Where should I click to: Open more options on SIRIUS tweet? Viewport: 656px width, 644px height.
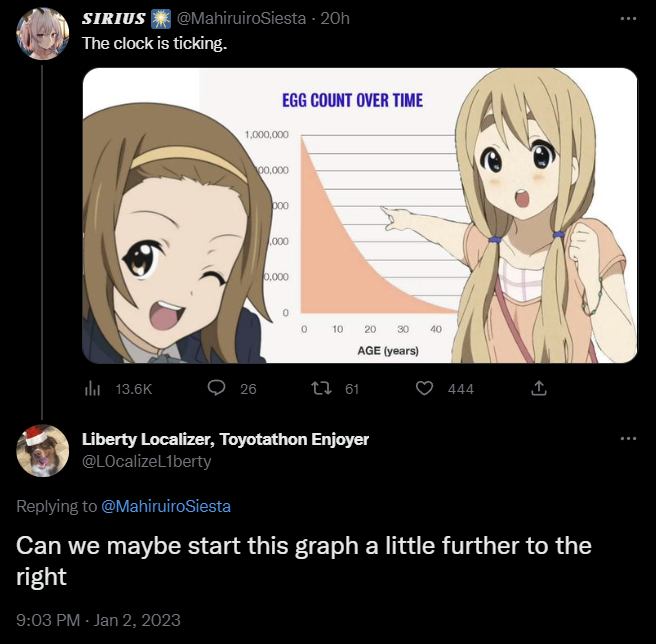(x=628, y=20)
